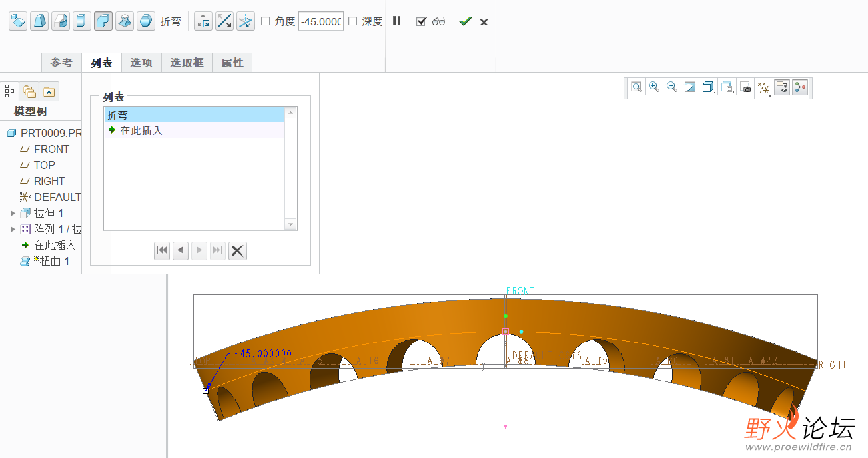Click list scrollbar up arrow

click(x=290, y=113)
